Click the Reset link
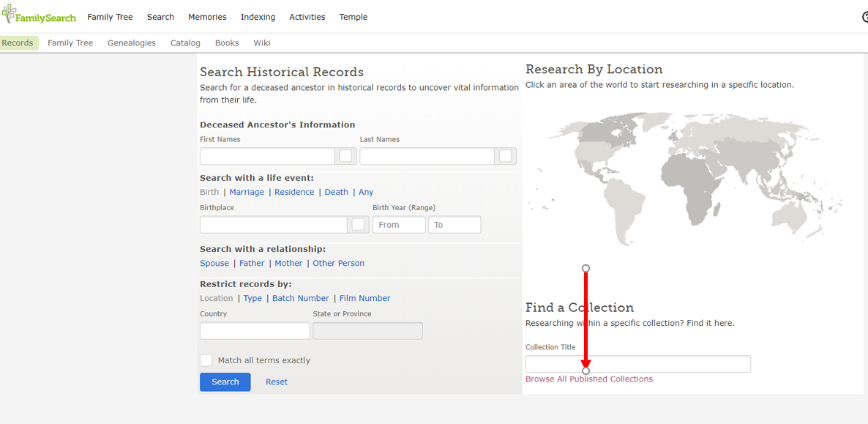The image size is (868, 424). pyautogui.click(x=277, y=382)
